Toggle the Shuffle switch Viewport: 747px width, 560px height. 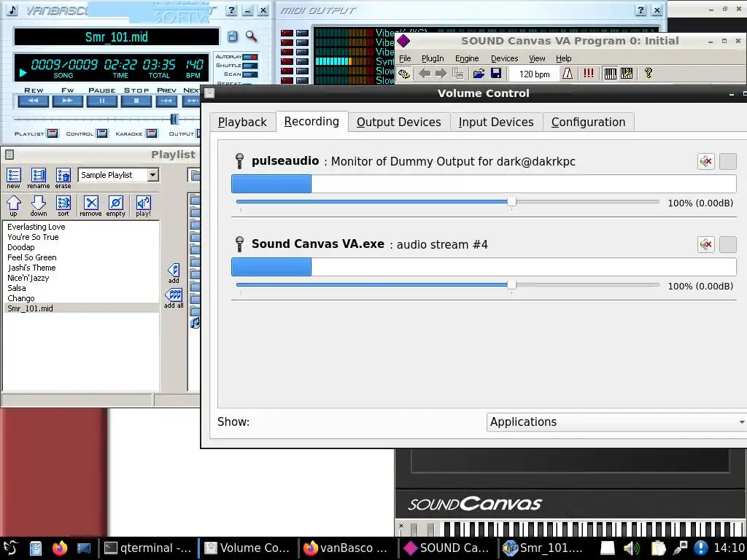tap(250, 65)
